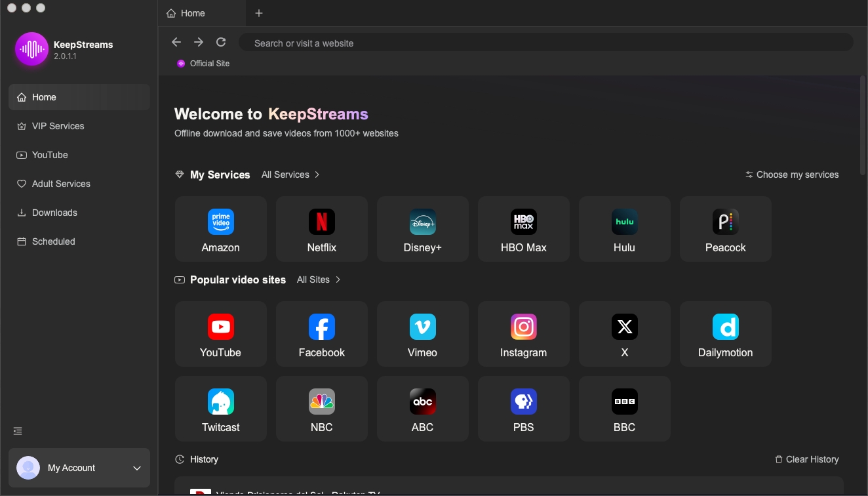Screen dimensions: 868x496
Task: Clear History button
Action: (806, 459)
